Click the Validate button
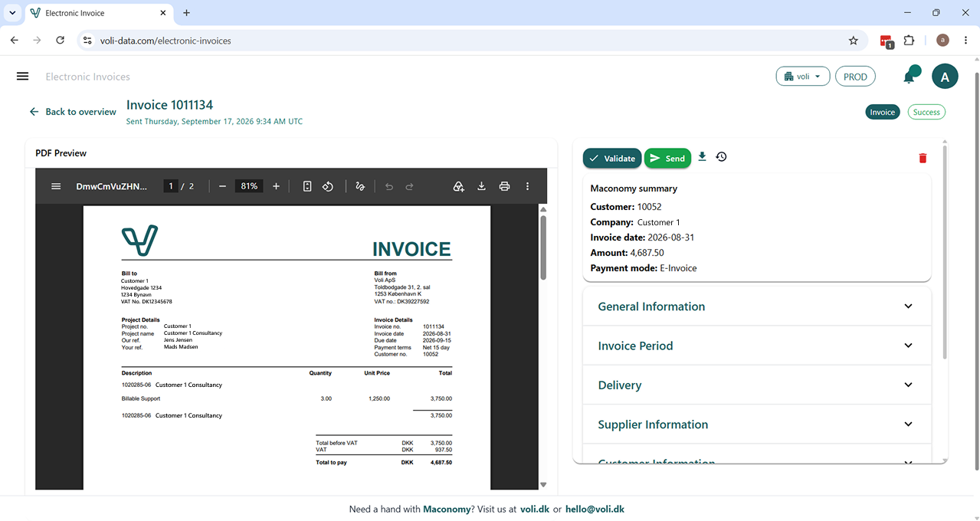The height and width of the screenshot is (521, 980). click(x=612, y=158)
